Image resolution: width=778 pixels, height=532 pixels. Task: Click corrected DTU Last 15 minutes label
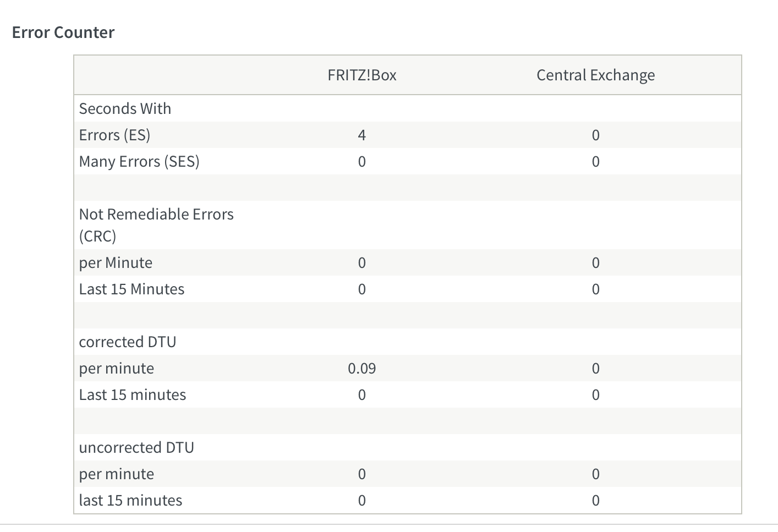pos(133,395)
